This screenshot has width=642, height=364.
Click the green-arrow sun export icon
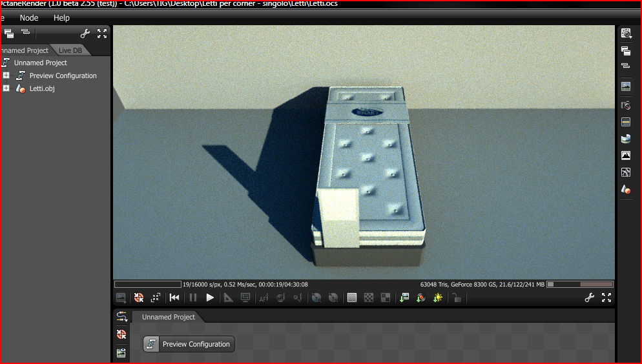(x=438, y=298)
